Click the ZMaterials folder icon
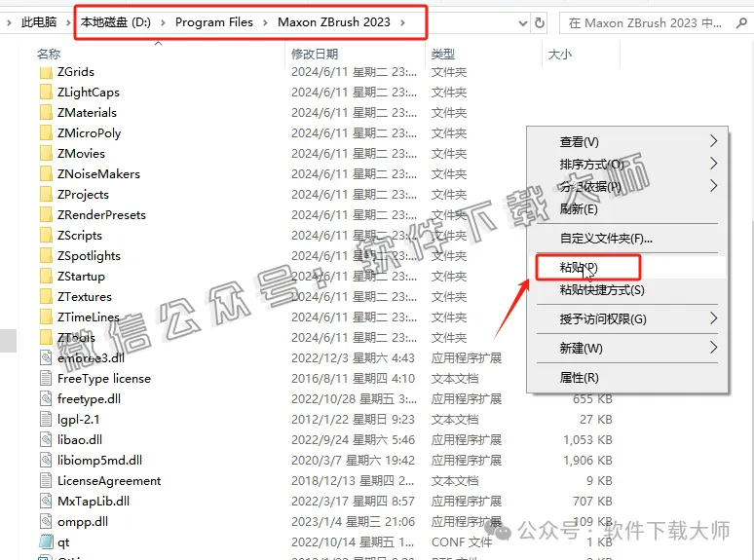Screen dimensions: 754x560 coord(46,113)
